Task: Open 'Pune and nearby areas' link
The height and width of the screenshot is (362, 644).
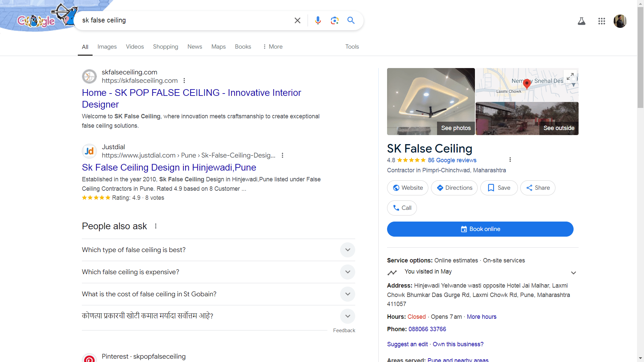Action: coord(458,360)
